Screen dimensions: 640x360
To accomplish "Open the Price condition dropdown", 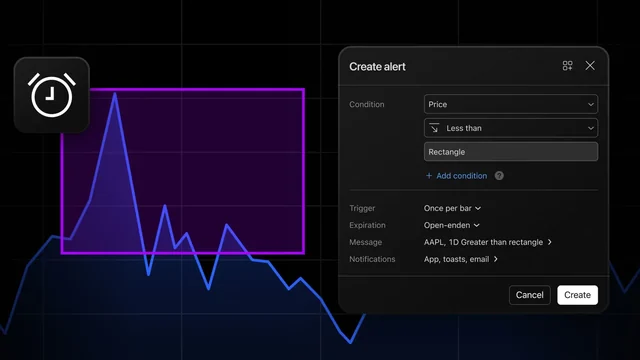I will coord(511,104).
